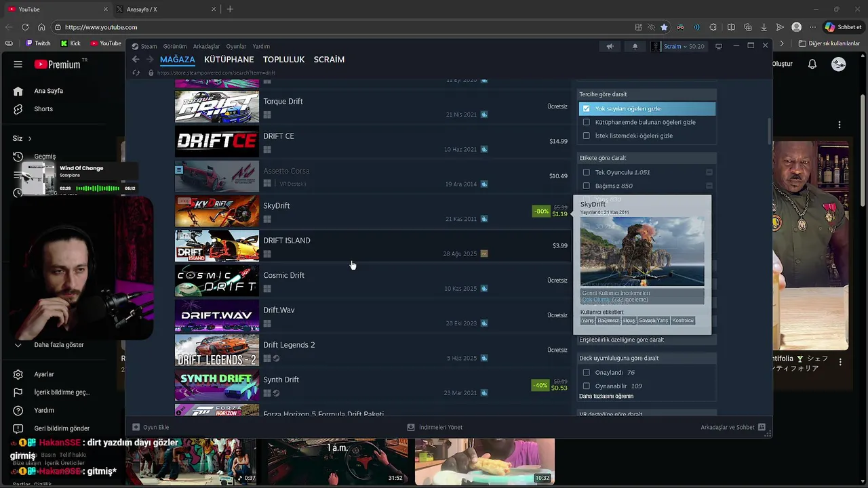Open a new browser tab
The image size is (868, 488).
[x=230, y=9]
